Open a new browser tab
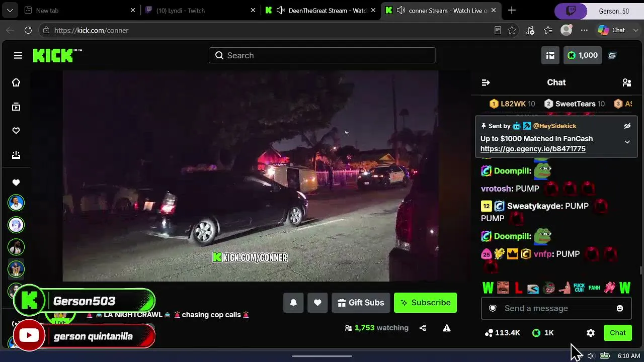Image resolution: width=644 pixels, height=362 pixels. click(x=512, y=11)
